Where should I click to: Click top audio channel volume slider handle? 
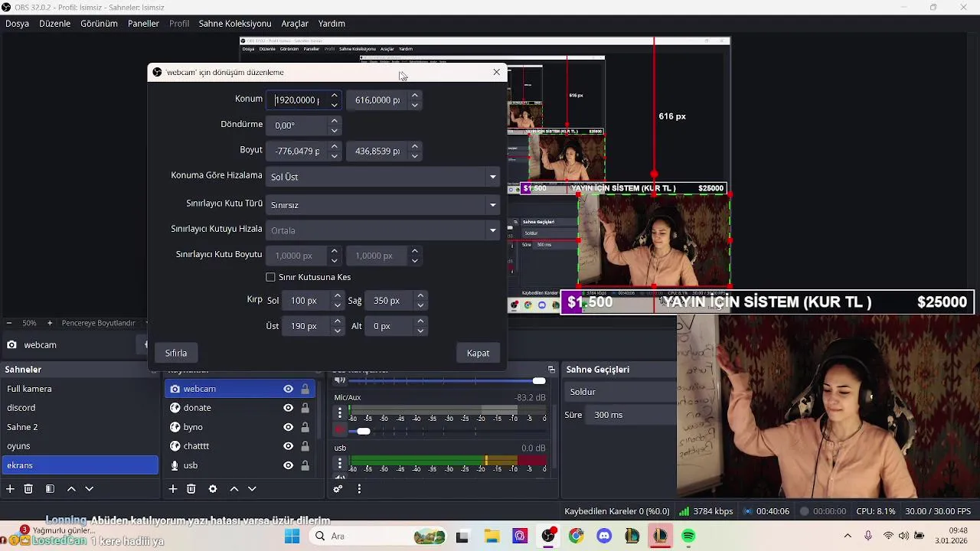pyautogui.click(x=539, y=381)
